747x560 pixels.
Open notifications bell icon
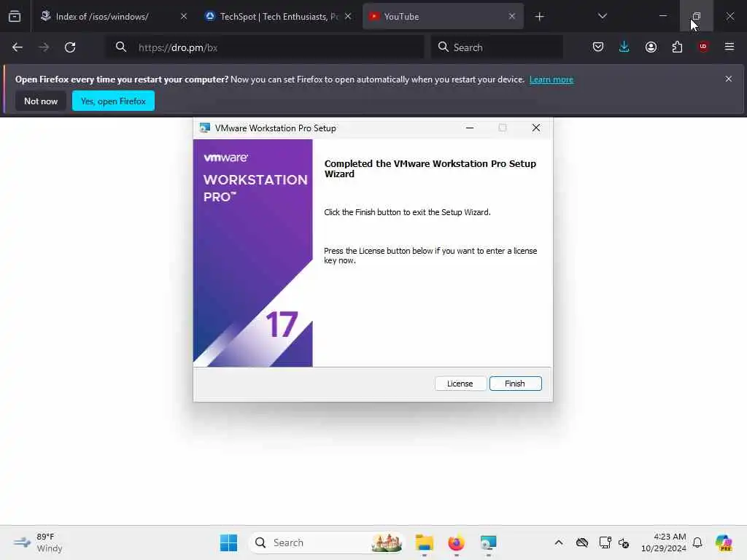697,542
